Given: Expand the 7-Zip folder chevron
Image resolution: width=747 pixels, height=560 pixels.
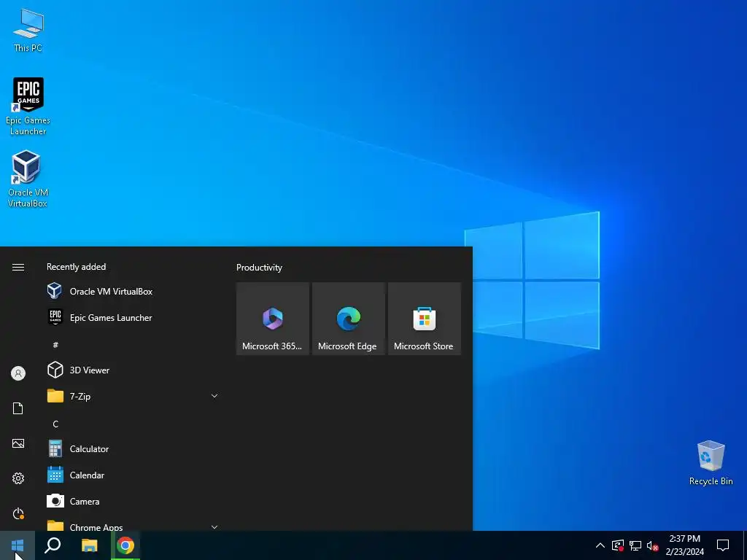Looking at the screenshot, I should pos(214,396).
